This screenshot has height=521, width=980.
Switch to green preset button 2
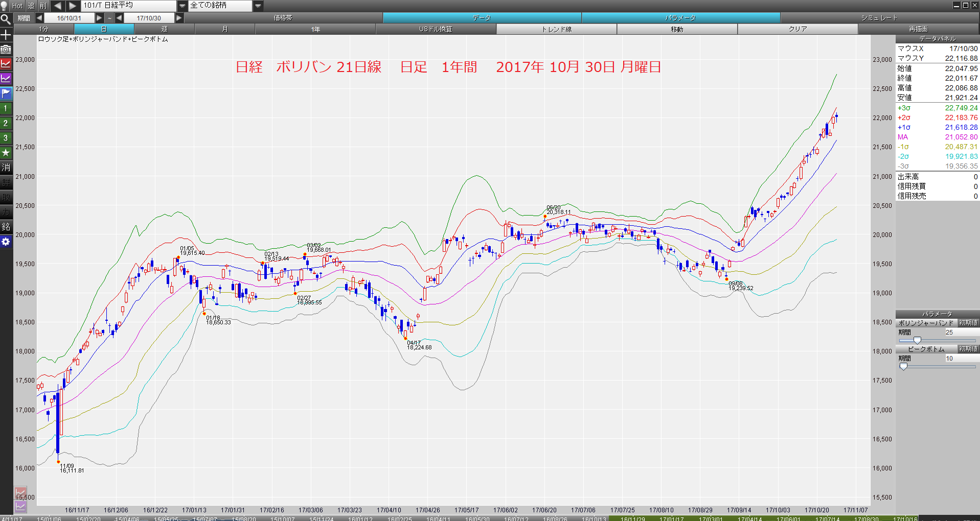(x=6, y=123)
